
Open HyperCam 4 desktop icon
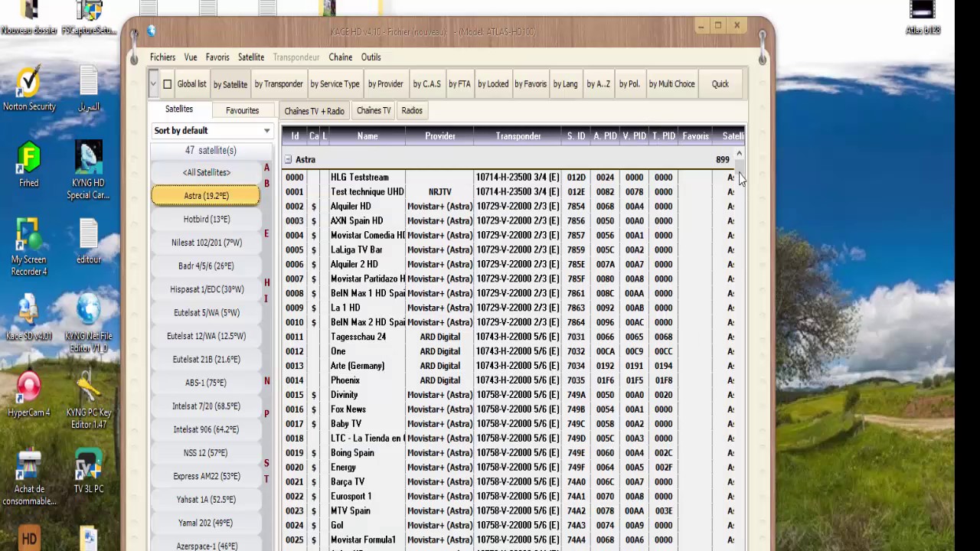tap(29, 394)
